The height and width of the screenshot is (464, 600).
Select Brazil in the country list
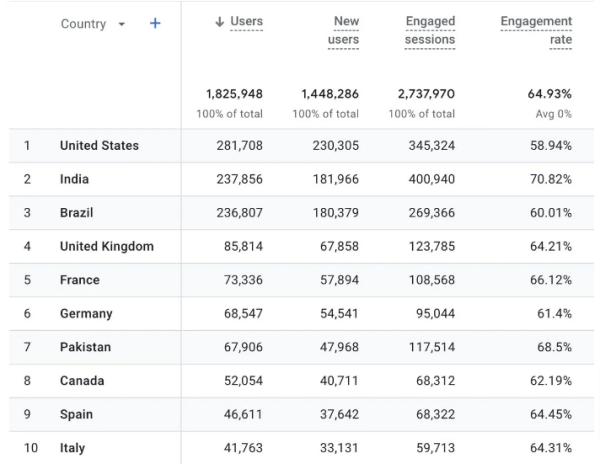click(x=77, y=213)
